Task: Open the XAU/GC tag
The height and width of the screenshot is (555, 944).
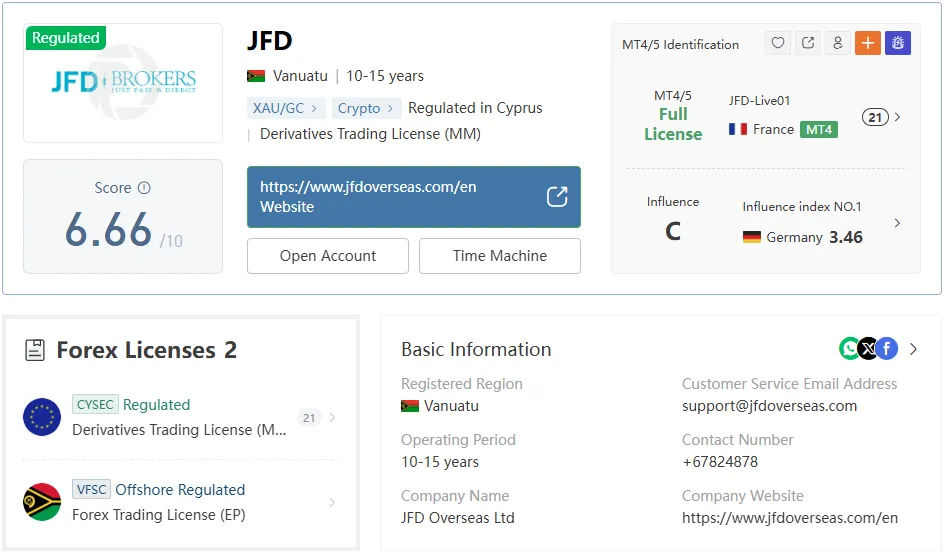Action: [285, 108]
